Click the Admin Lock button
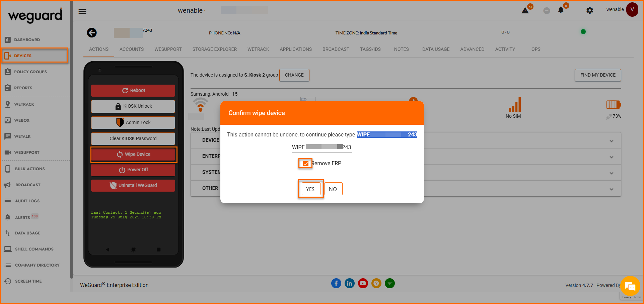 click(133, 122)
